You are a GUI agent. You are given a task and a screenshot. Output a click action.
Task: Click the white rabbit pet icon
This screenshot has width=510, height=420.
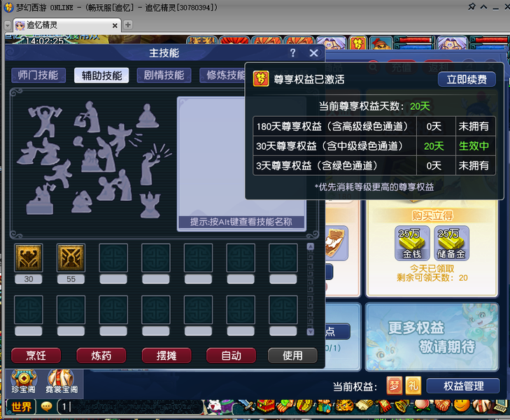(213, 406)
